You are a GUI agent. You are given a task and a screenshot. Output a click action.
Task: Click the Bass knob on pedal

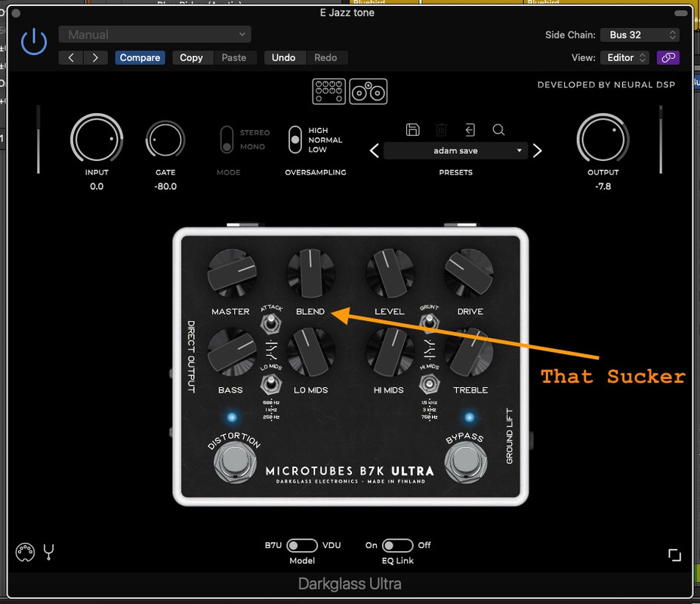pyautogui.click(x=232, y=353)
